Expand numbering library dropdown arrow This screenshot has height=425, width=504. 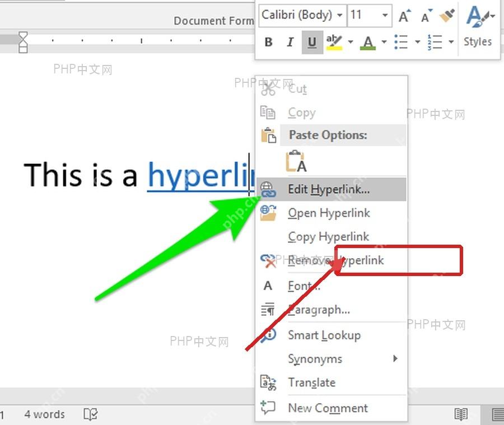coord(451,42)
